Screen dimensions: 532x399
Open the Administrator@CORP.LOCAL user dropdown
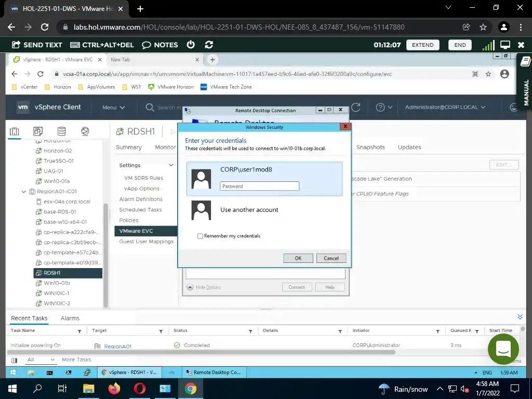[x=445, y=107]
